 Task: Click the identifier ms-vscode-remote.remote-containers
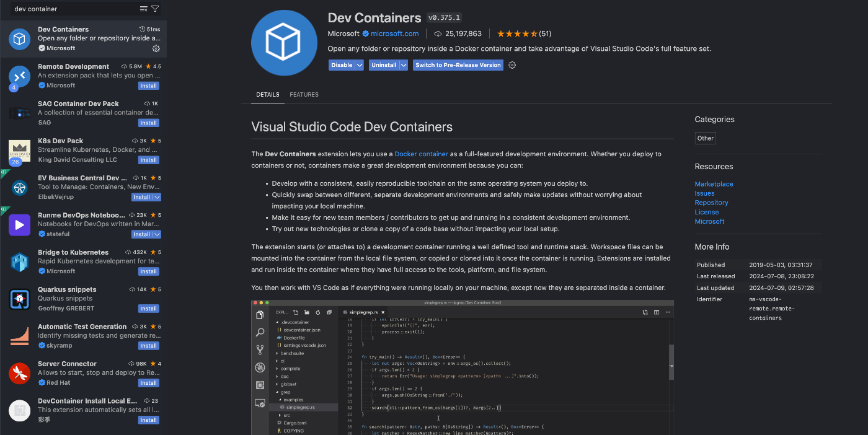pos(772,309)
